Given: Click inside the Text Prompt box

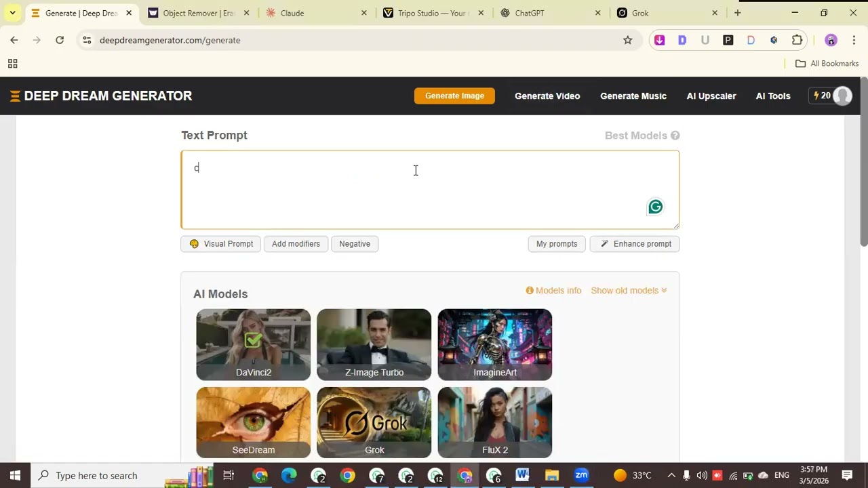Looking at the screenshot, I should tap(430, 190).
